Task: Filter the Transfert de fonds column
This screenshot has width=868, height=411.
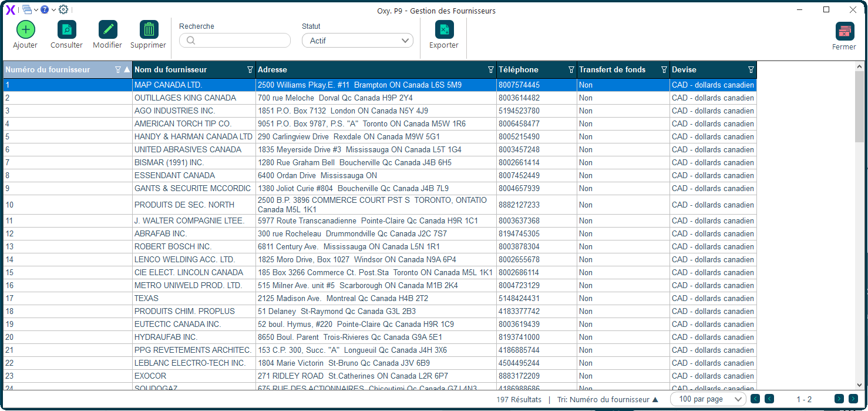Action: (x=664, y=70)
